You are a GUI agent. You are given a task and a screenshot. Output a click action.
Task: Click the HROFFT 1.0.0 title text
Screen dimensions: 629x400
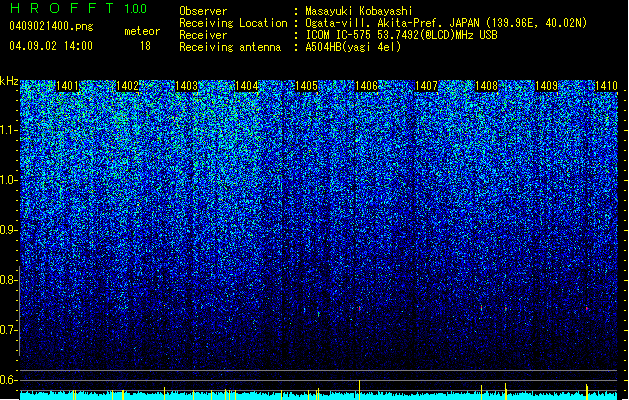coord(79,8)
